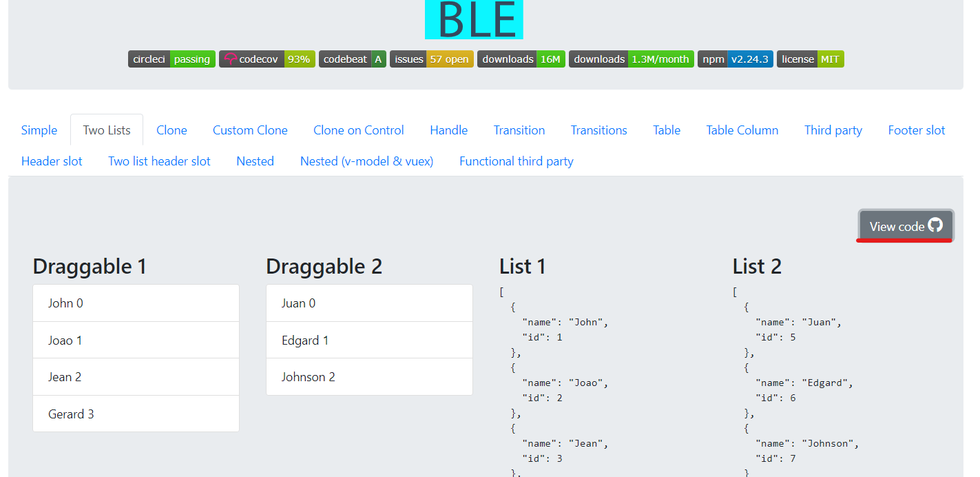
Task: Open the codebeat A badge
Action: click(352, 59)
